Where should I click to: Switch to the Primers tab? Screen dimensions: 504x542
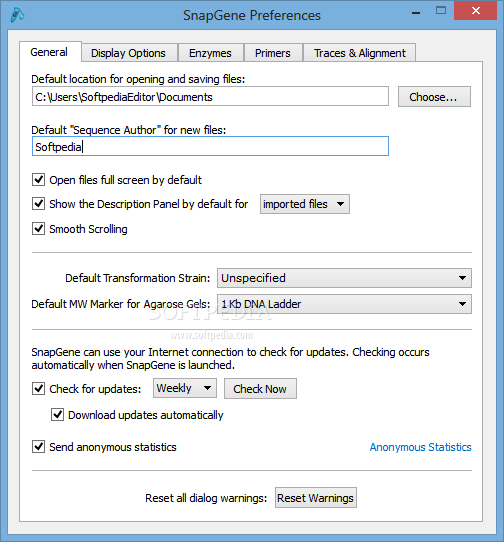[273, 53]
